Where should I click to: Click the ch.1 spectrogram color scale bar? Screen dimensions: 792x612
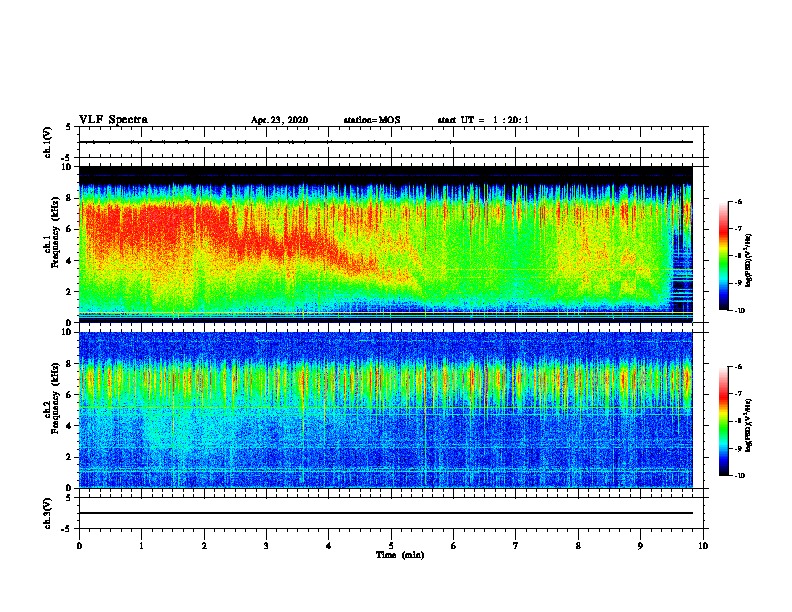(724, 256)
